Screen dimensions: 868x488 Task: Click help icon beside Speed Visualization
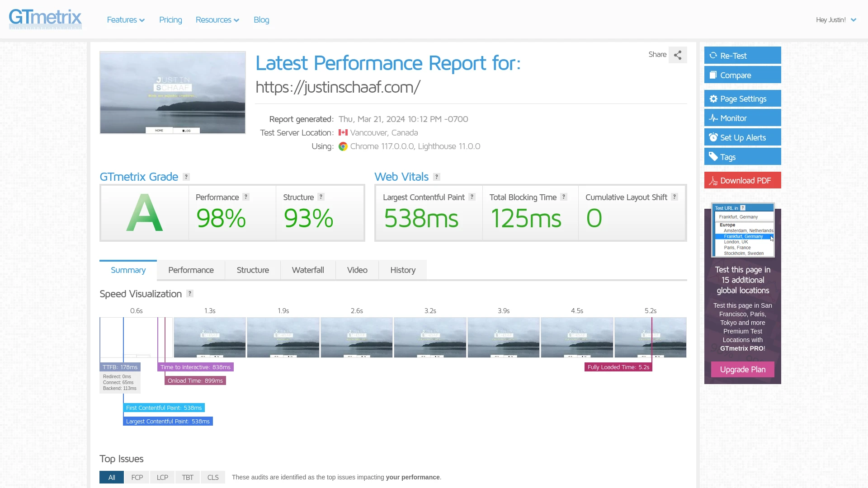[190, 293]
